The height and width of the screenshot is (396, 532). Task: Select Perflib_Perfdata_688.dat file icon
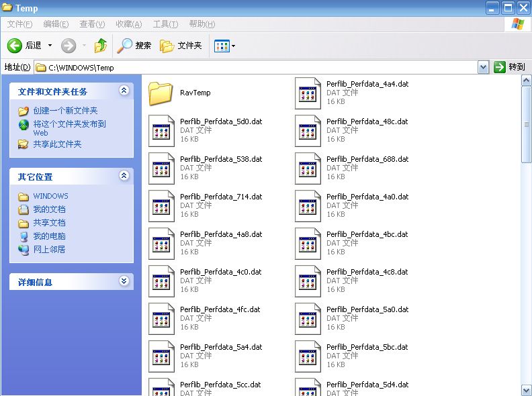click(x=308, y=168)
